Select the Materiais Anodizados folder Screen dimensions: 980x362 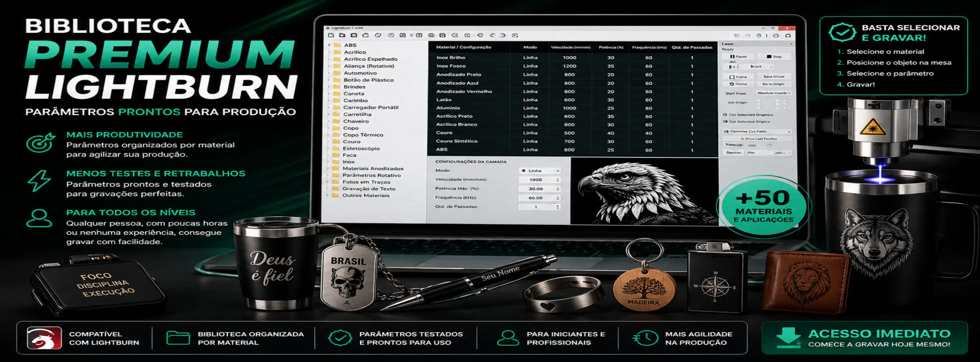tap(368, 169)
